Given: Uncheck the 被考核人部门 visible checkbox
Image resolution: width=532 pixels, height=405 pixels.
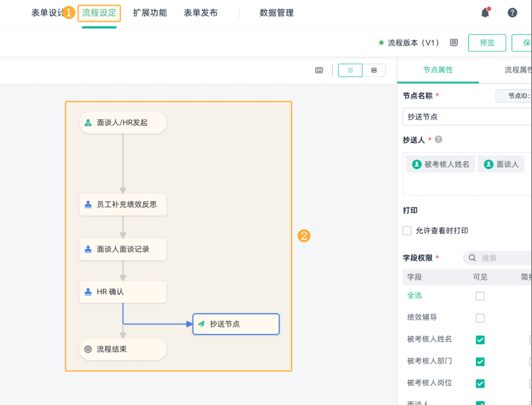Looking at the screenshot, I should click(x=480, y=361).
